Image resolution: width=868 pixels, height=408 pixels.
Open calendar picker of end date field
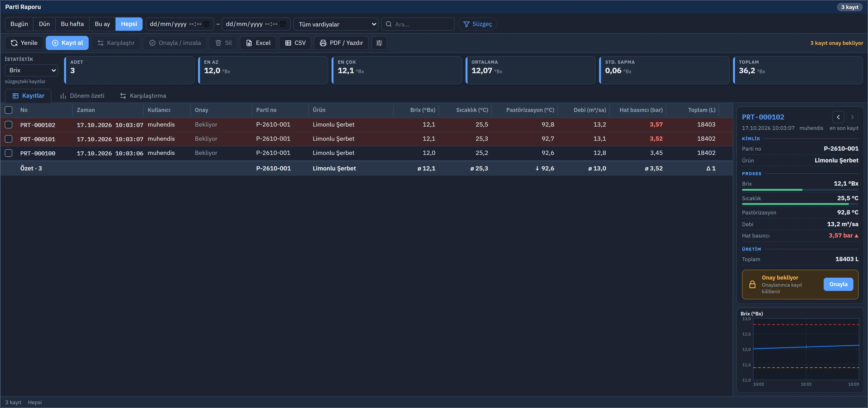coord(283,24)
